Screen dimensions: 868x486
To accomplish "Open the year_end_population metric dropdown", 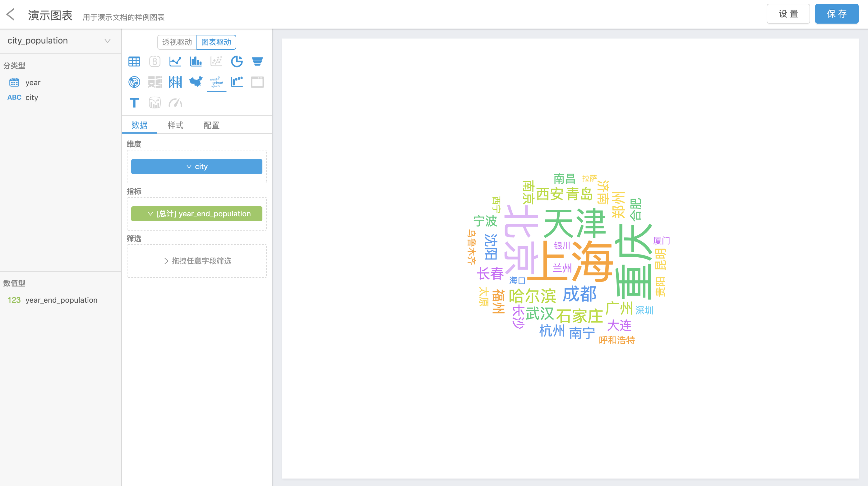I will click(x=196, y=213).
